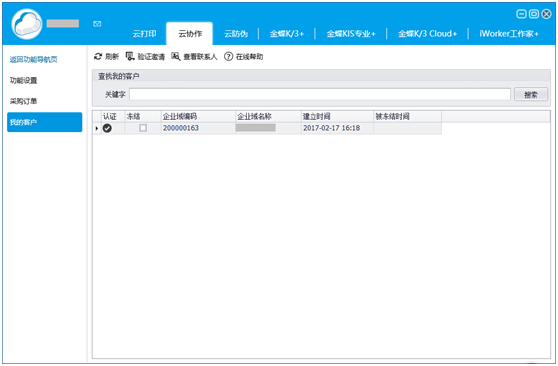Switch to the 云打印 tab
This screenshot has width=558, height=366.
144,34
